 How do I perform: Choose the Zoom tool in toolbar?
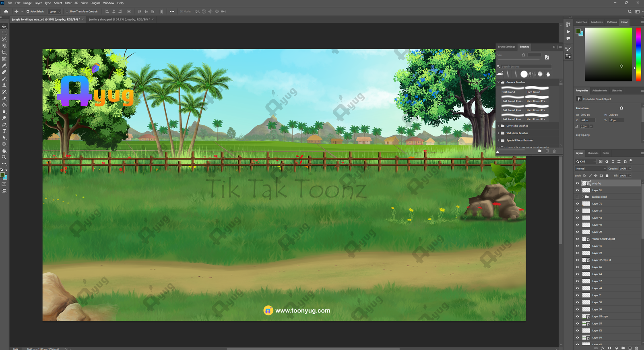4,157
